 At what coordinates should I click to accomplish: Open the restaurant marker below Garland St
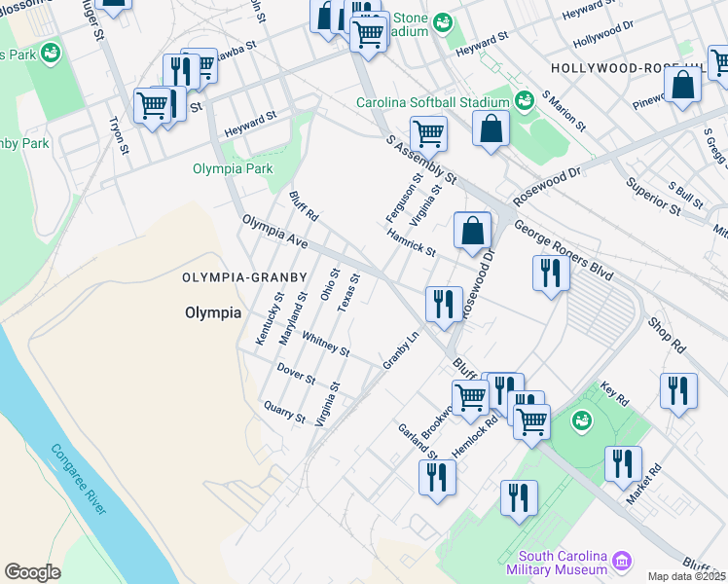click(x=437, y=479)
